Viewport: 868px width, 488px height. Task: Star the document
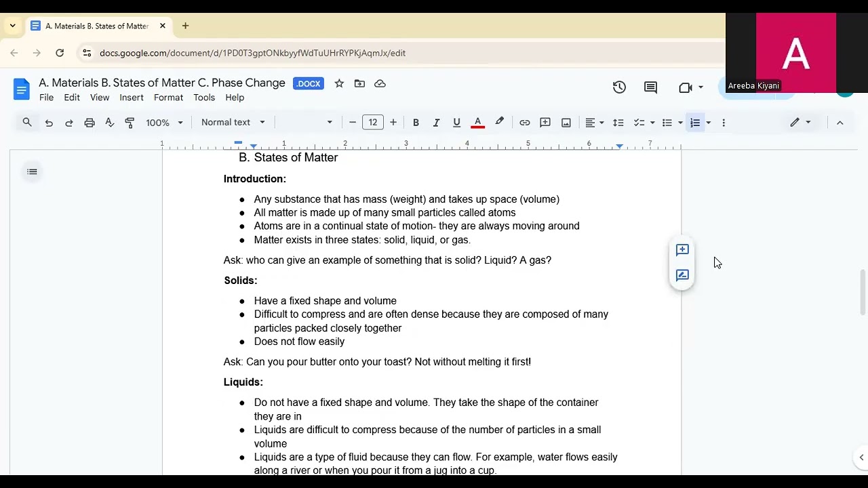click(339, 83)
